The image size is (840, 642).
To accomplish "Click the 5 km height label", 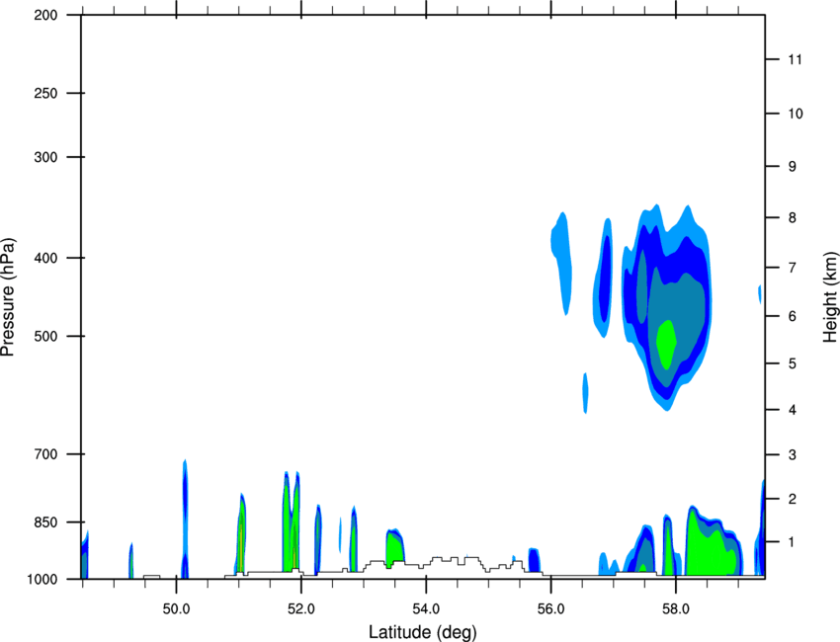I will 793,363.
